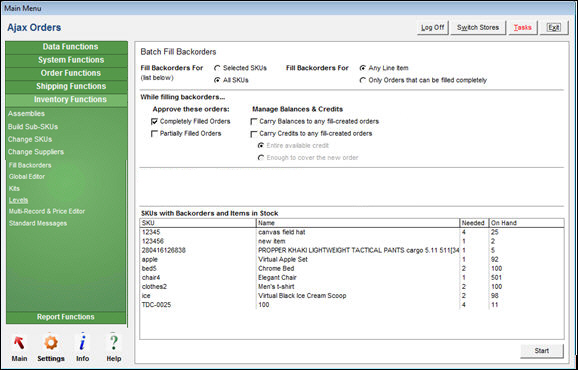Open Assemblies in the sidebar
Screen dimensions: 578x370
pyautogui.click(x=26, y=114)
